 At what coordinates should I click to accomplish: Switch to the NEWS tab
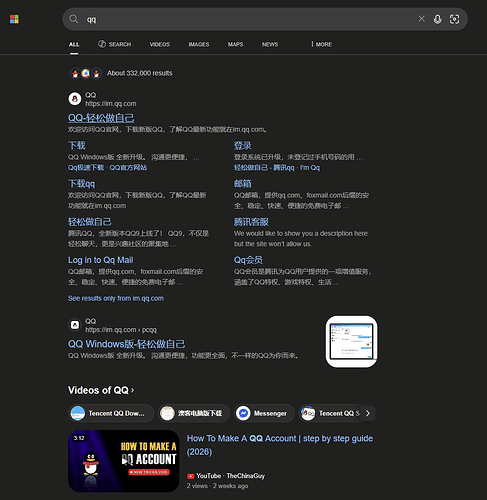(270, 44)
